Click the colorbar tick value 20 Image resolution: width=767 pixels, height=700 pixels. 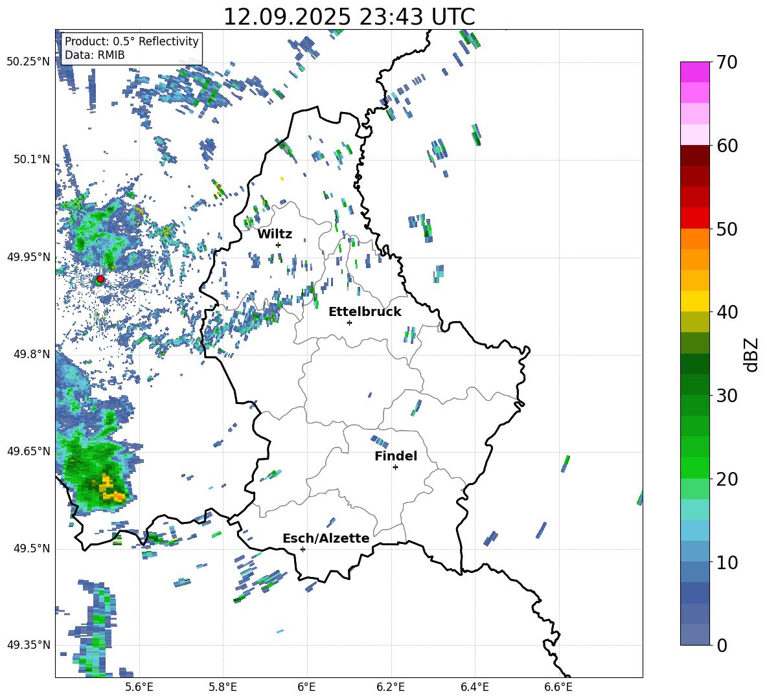pyautogui.click(x=727, y=479)
